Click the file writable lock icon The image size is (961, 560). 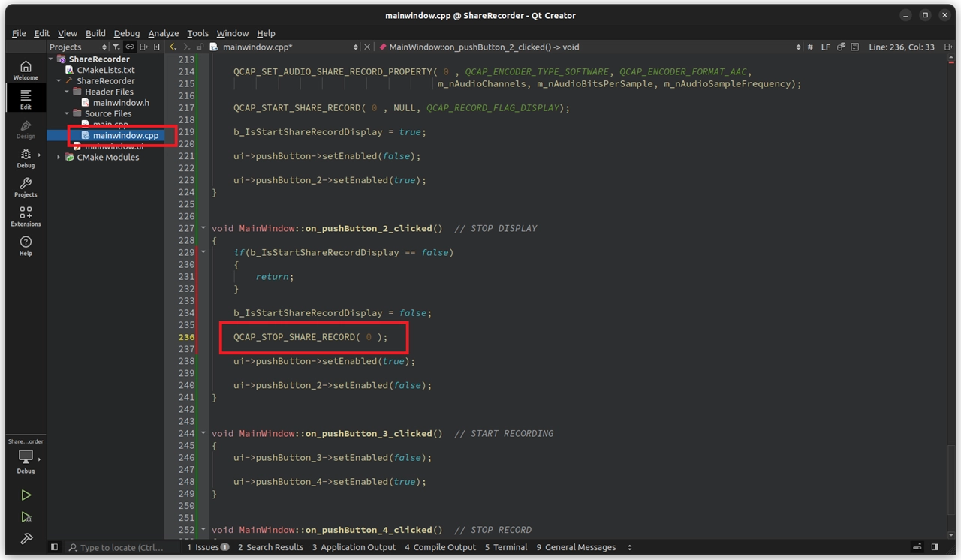(x=200, y=47)
